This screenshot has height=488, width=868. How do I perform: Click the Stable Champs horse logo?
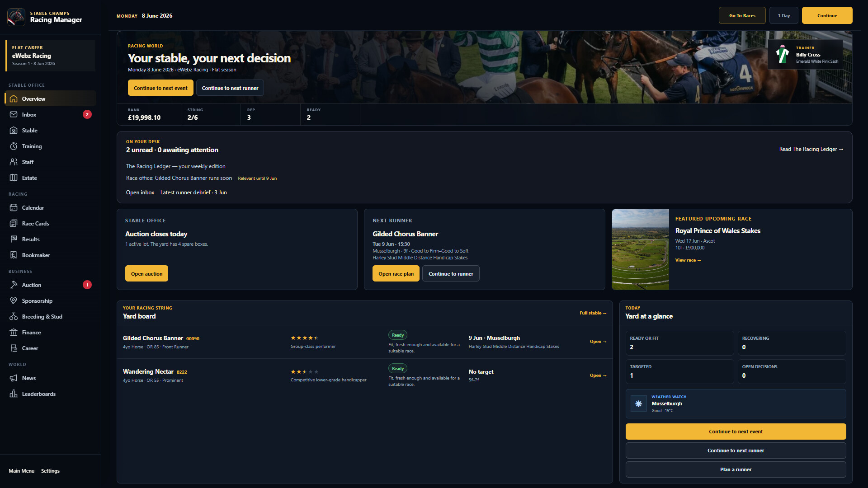coord(16,17)
